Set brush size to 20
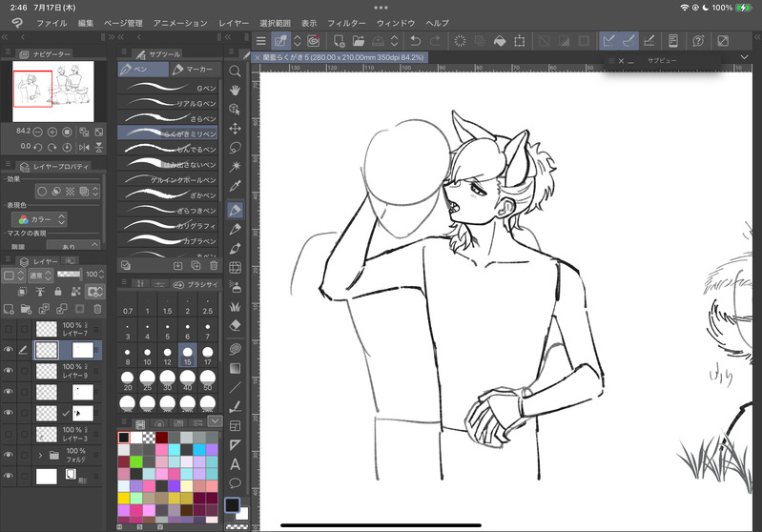Screen dimensions: 762x532 [x=128, y=379]
